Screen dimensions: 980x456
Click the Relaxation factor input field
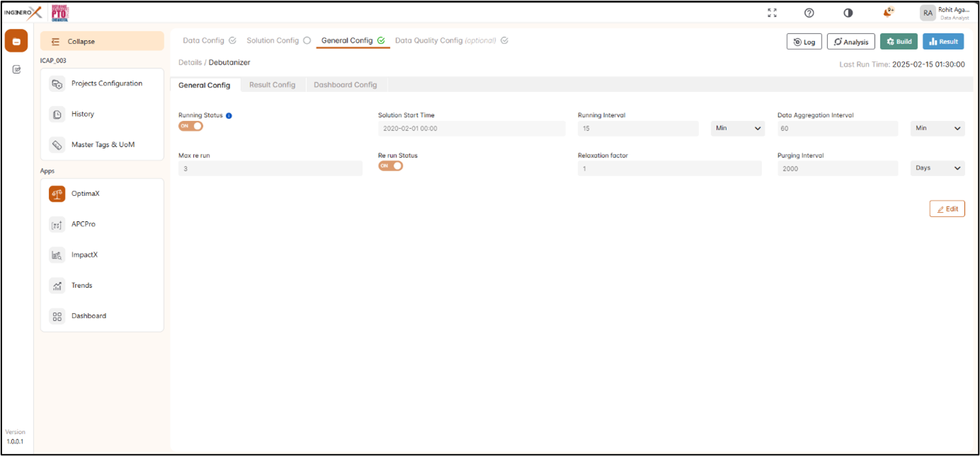tap(669, 168)
